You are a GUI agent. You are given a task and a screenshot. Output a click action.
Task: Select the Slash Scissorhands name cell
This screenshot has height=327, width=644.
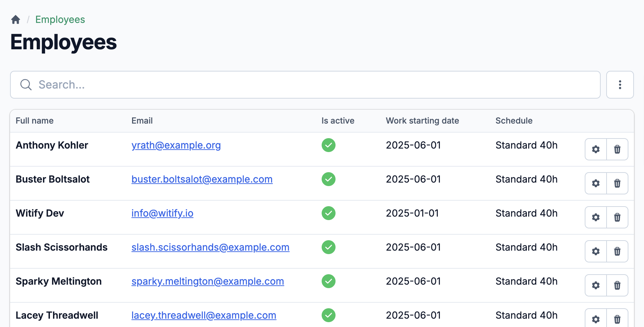[62, 247]
